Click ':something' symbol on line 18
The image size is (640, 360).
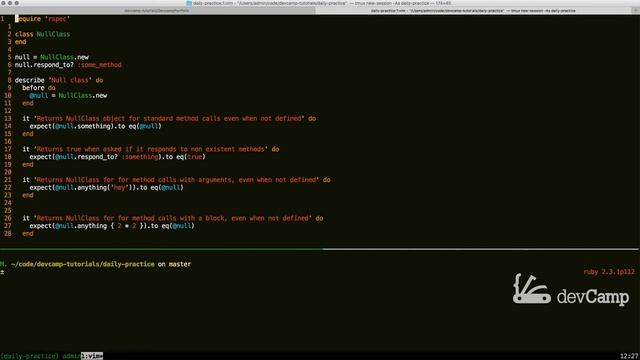[x=140, y=157]
